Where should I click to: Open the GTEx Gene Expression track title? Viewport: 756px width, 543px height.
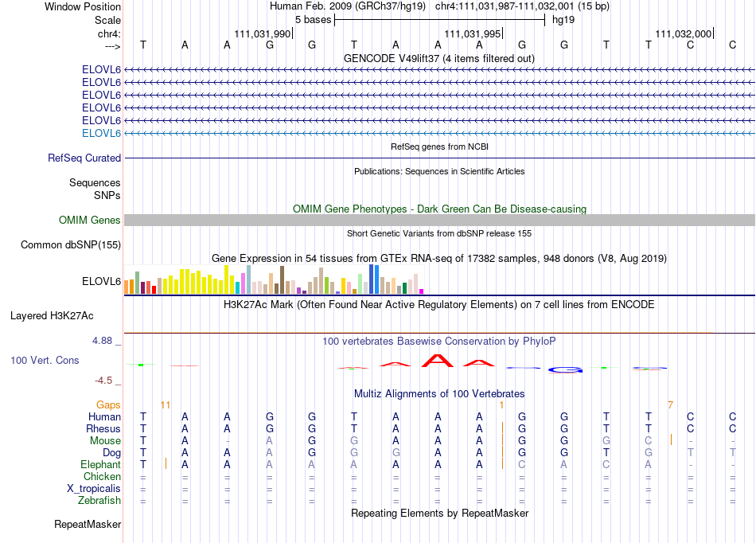click(439, 258)
